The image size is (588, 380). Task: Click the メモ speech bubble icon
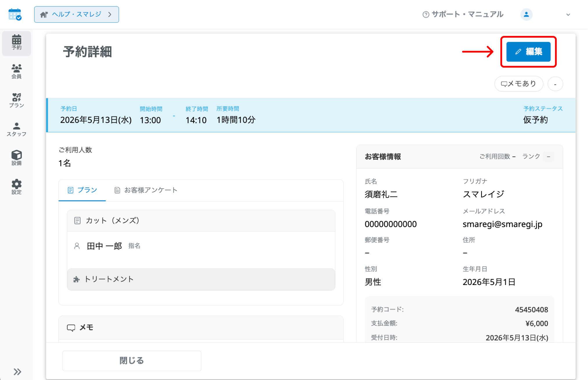[71, 328]
